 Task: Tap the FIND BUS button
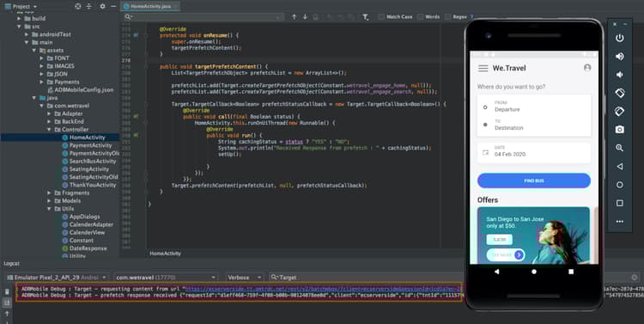pyautogui.click(x=534, y=180)
